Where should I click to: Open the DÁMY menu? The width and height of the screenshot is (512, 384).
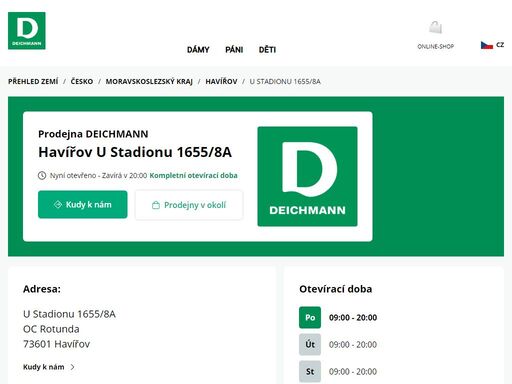point(198,50)
